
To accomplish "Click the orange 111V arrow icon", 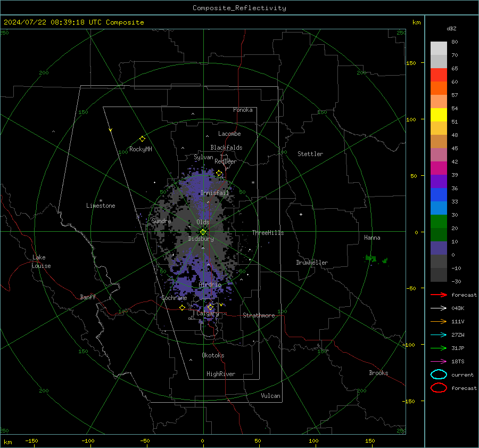I will pos(439,321).
